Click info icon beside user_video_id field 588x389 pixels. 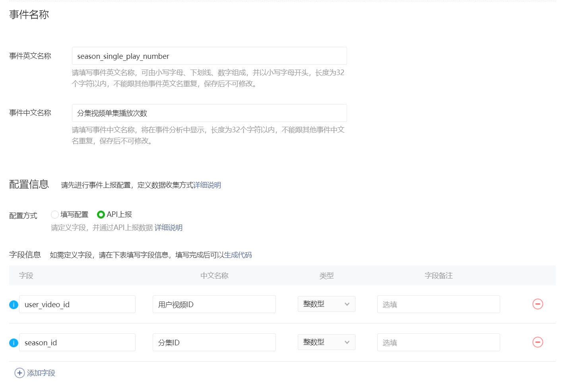coord(14,305)
